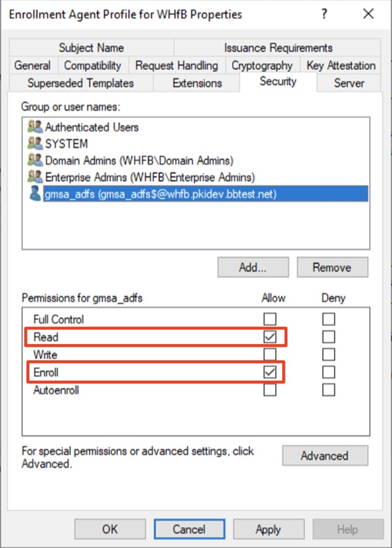The height and width of the screenshot is (548, 392).
Task: Open the Issuance Requirements tab
Action: tap(278, 48)
